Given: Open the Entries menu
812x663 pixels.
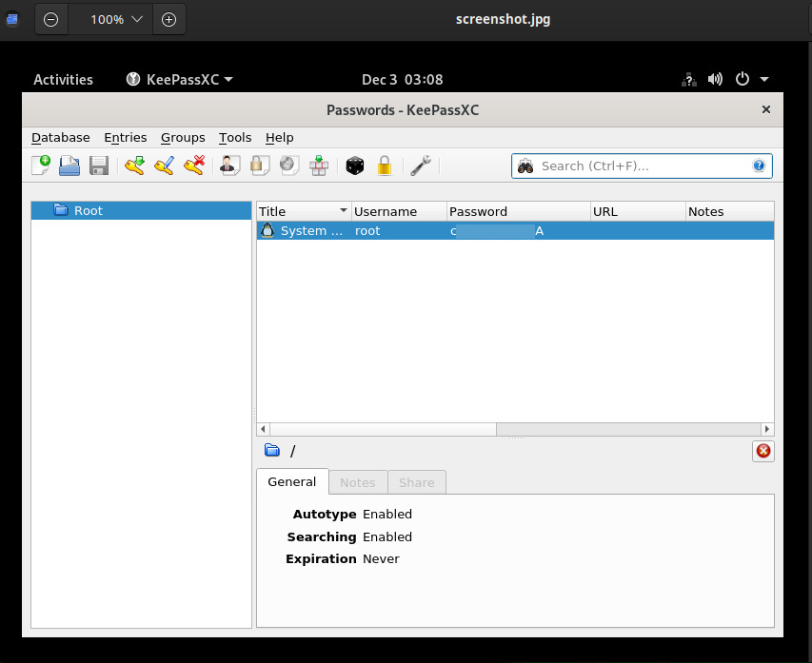Looking at the screenshot, I should 126,138.
